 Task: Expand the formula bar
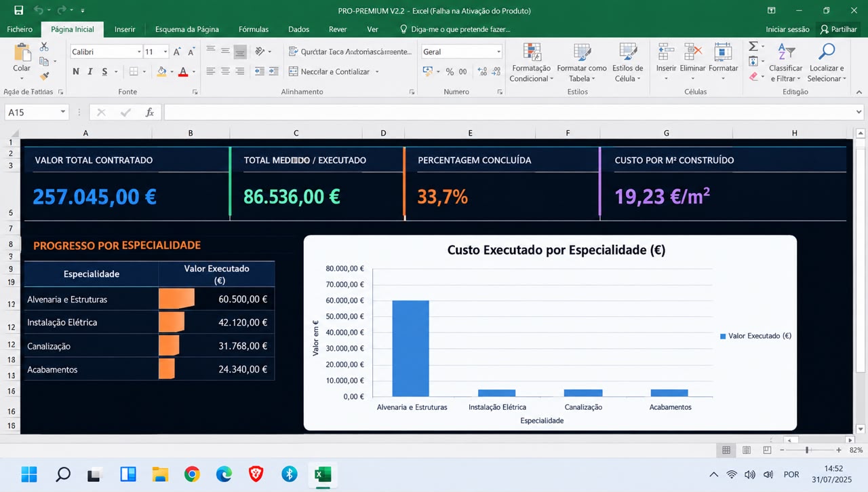860,112
